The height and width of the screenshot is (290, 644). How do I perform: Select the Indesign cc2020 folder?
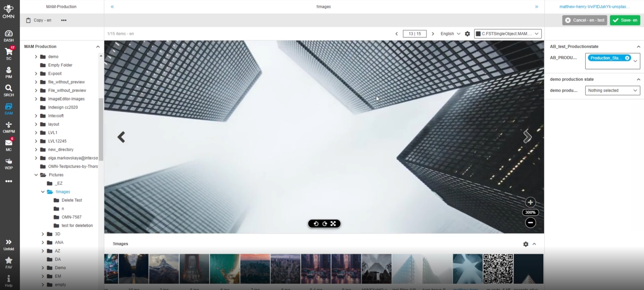[x=63, y=107]
